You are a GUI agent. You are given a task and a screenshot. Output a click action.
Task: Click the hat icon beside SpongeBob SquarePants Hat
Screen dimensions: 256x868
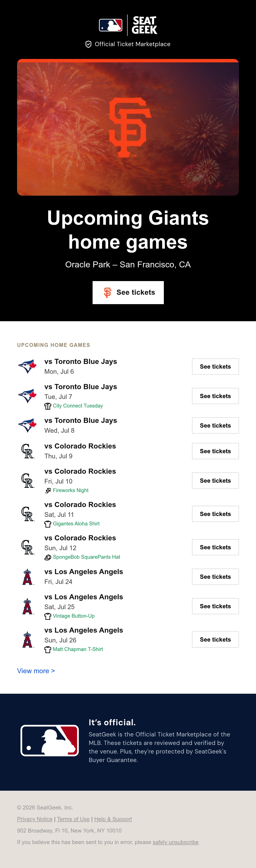(x=48, y=557)
